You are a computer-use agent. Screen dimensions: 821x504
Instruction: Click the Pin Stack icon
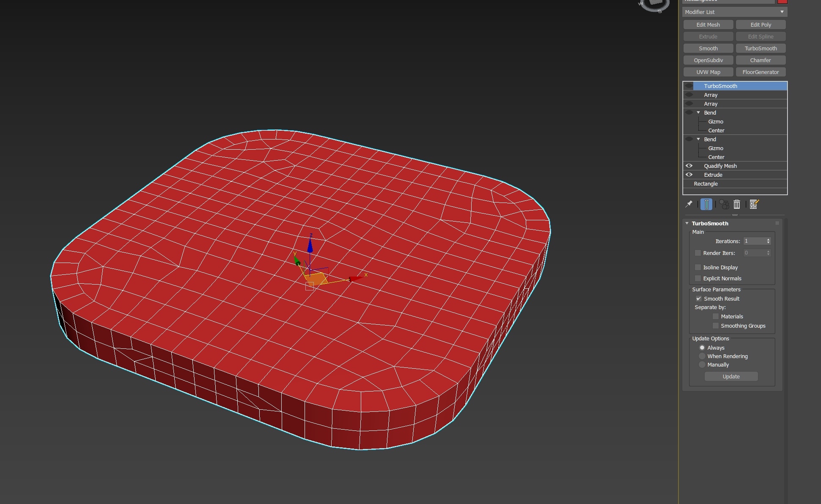click(x=689, y=204)
